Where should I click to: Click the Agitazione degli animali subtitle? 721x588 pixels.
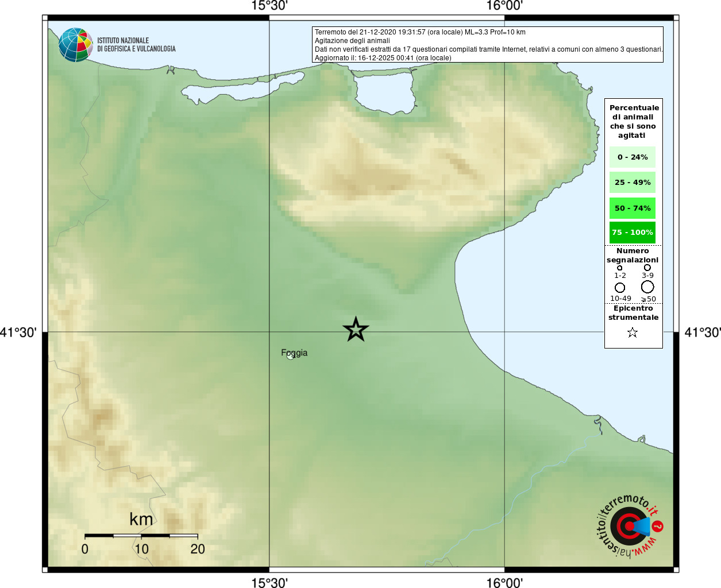(x=352, y=41)
